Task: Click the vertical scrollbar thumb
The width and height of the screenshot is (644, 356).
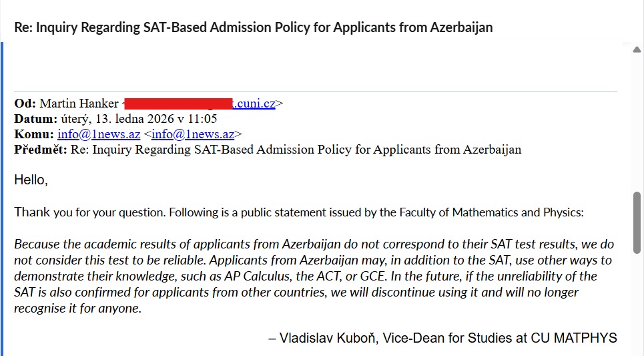Action: coord(637,221)
